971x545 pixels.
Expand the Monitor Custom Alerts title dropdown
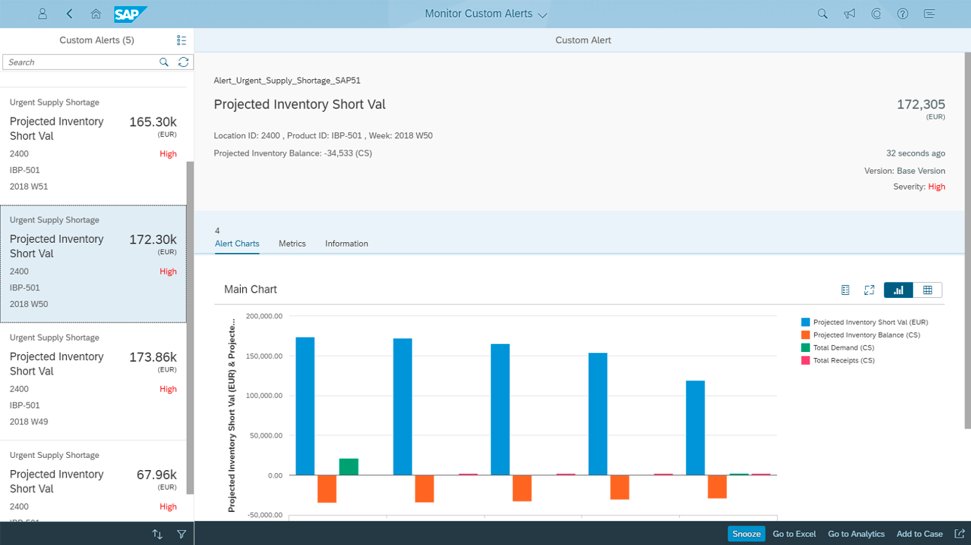point(542,15)
